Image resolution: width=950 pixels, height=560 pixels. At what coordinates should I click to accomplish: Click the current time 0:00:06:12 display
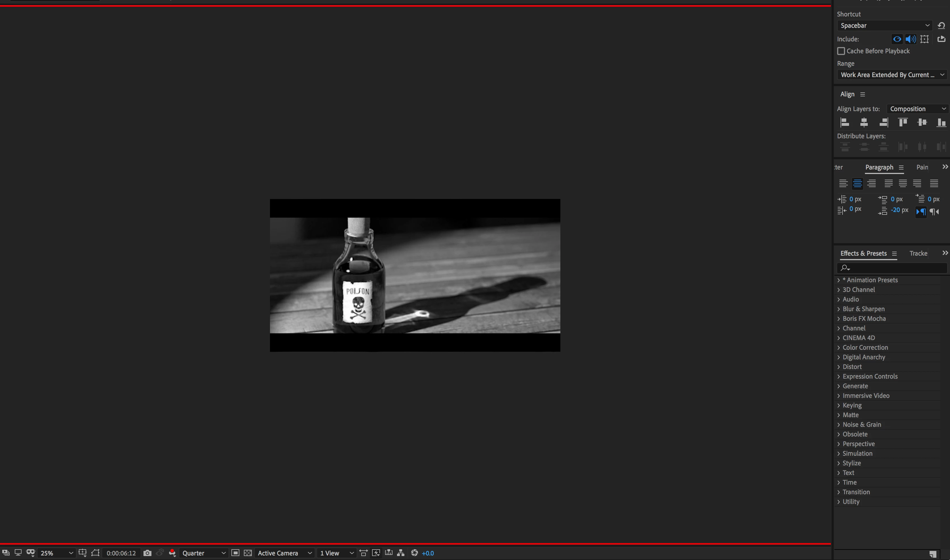[x=121, y=553]
